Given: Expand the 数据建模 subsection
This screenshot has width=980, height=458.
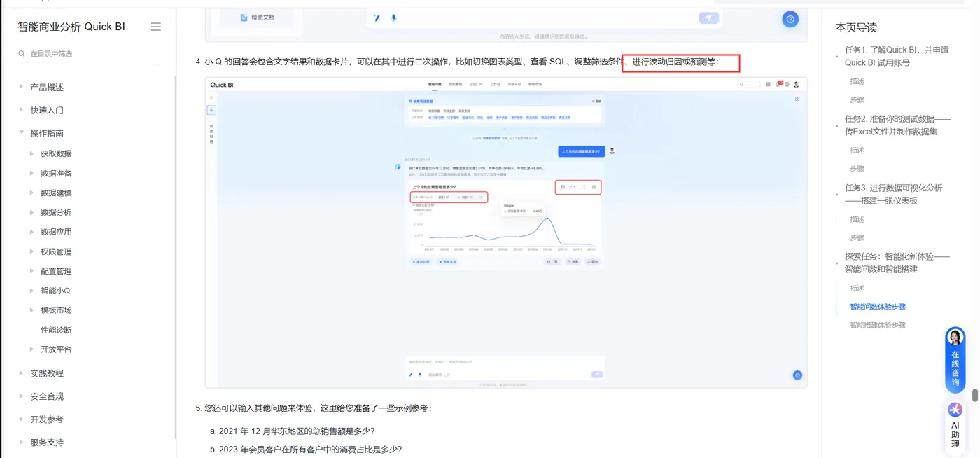Looking at the screenshot, I should (x=31, y=193).
